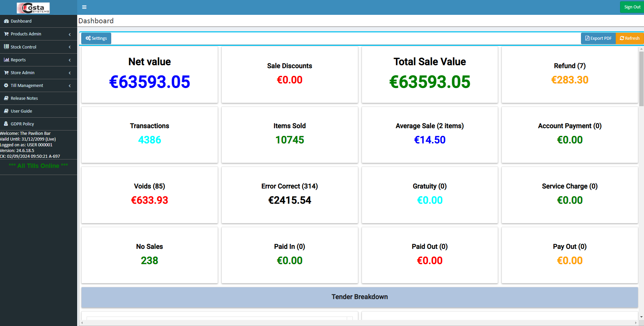Refresh the dashboard data
The image size is (644, 326).
[x=630, y=38]
